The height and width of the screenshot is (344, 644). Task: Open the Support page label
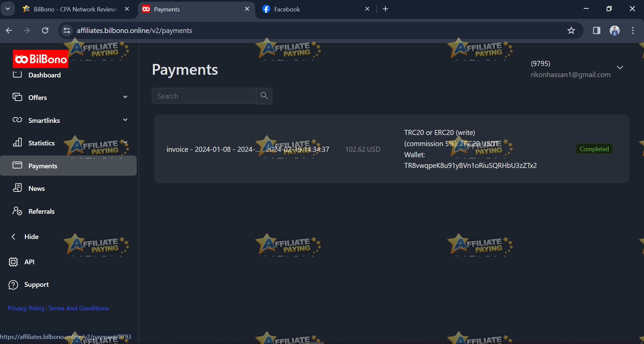point(37,285)
